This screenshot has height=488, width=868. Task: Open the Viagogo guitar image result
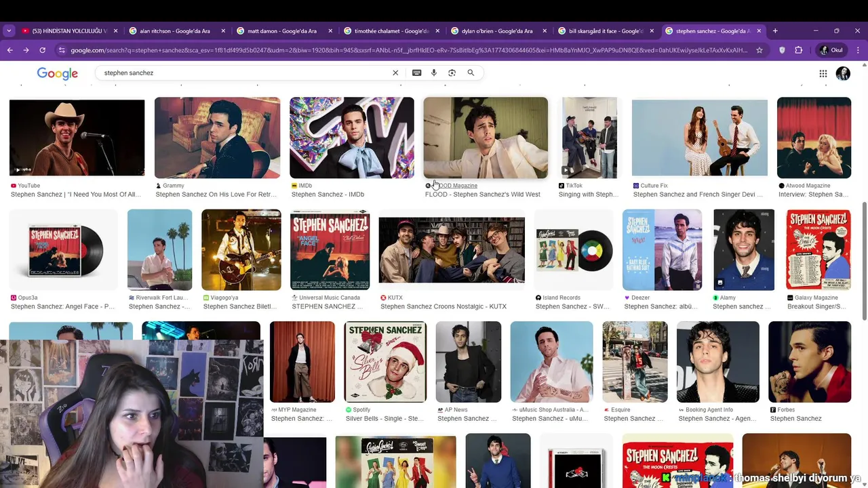(x=241, y=250)
